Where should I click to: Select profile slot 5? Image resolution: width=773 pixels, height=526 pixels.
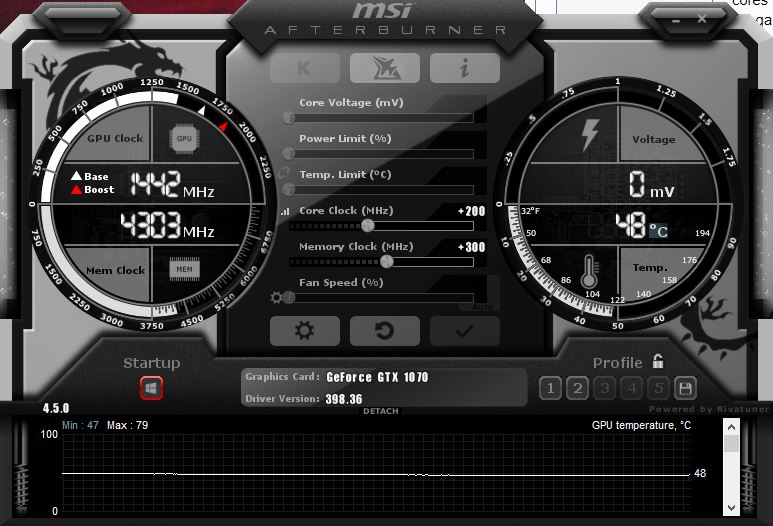tap(658, 388)
